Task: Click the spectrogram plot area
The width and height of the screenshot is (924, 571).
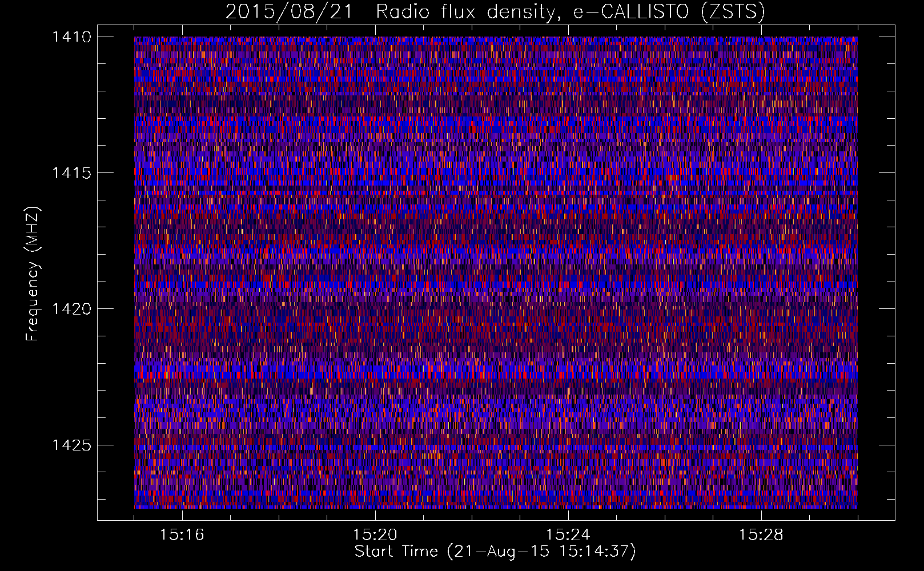Action: (x=496, y=272)
